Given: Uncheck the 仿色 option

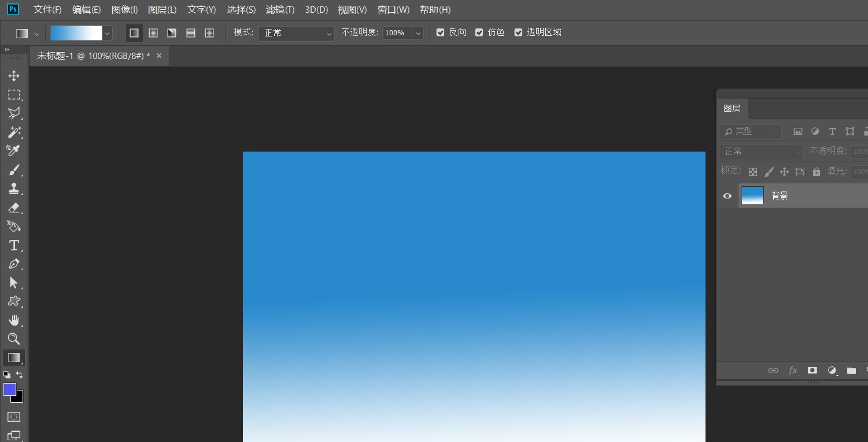Looking at the screenshot, I should tap(479, 32).
